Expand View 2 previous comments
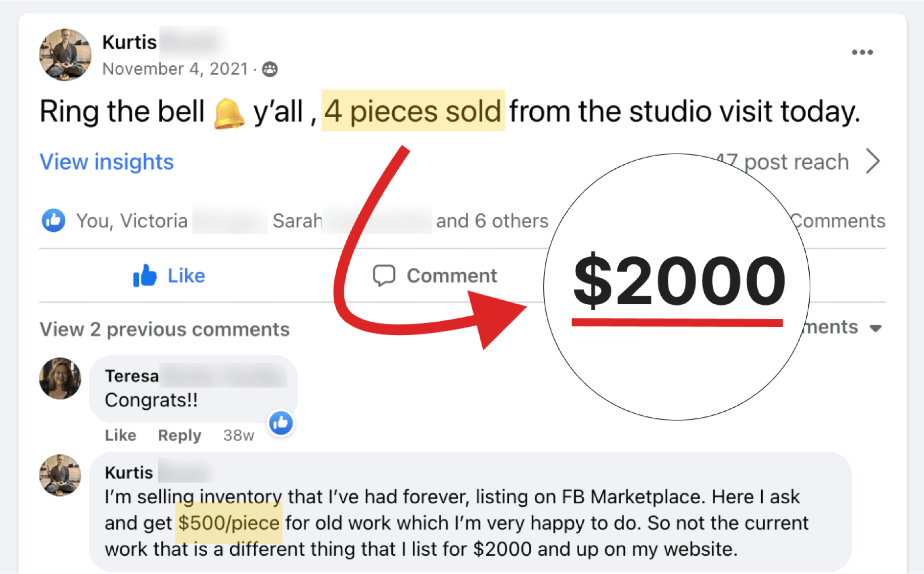The height and width of the screenshot is (574, 924). [164, 329]
